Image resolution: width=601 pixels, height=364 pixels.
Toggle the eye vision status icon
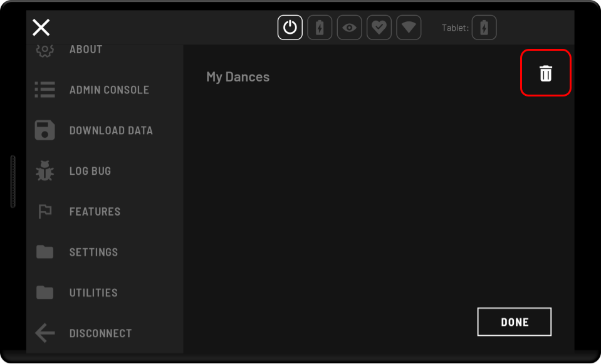click(349, 28)
